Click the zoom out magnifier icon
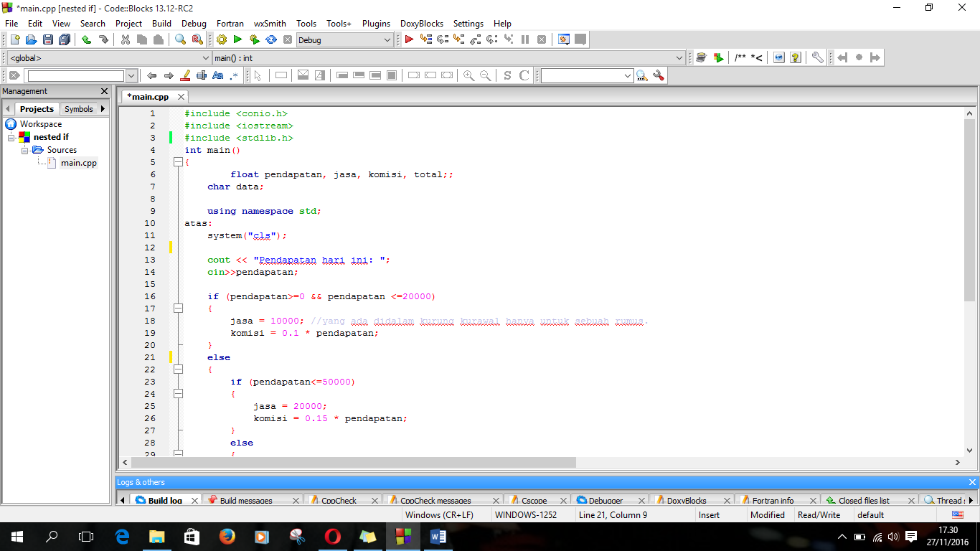This screenshot has height=551, width=980. [x=486, y=75]
